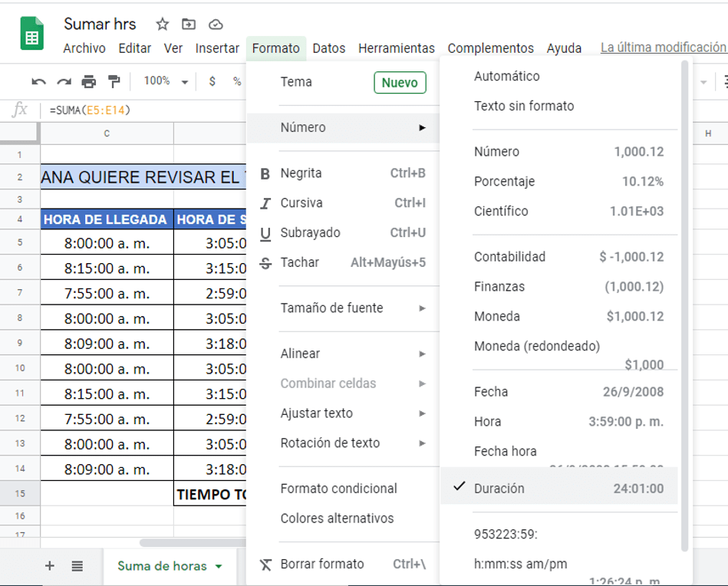
Task: Undo the last action
Action: coord(38,82)
